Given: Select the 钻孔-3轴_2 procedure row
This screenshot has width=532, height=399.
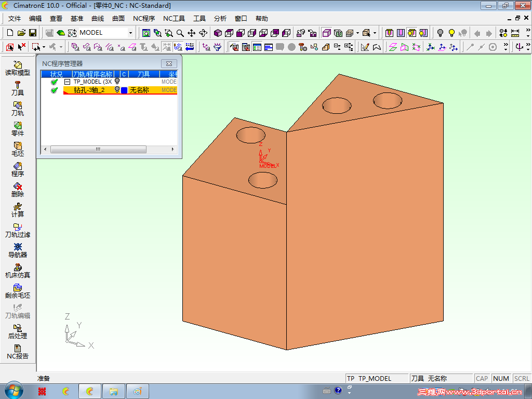Looking at the screenshot, I should 120,90.
